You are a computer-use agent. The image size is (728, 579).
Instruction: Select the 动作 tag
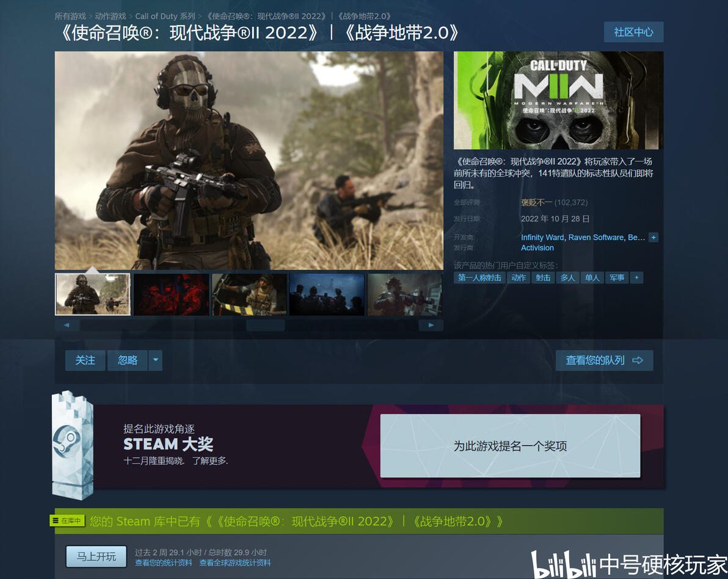coord(518,278)
